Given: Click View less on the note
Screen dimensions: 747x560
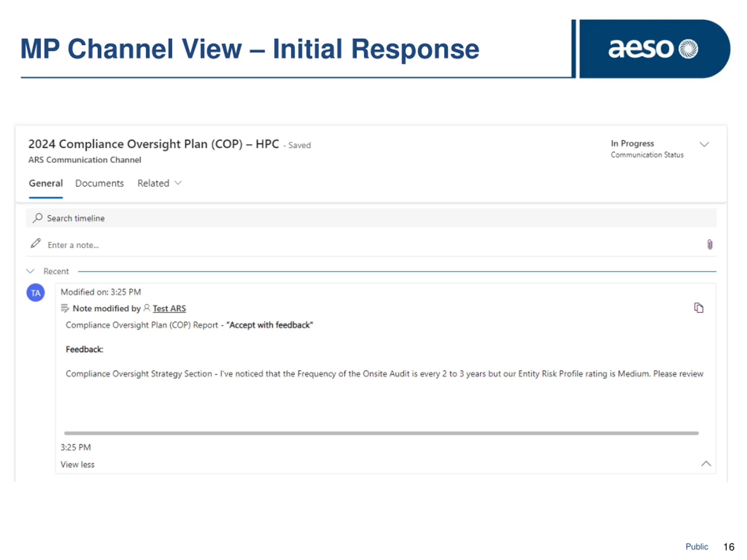Looking at the screenshot, I should (78, 464).
